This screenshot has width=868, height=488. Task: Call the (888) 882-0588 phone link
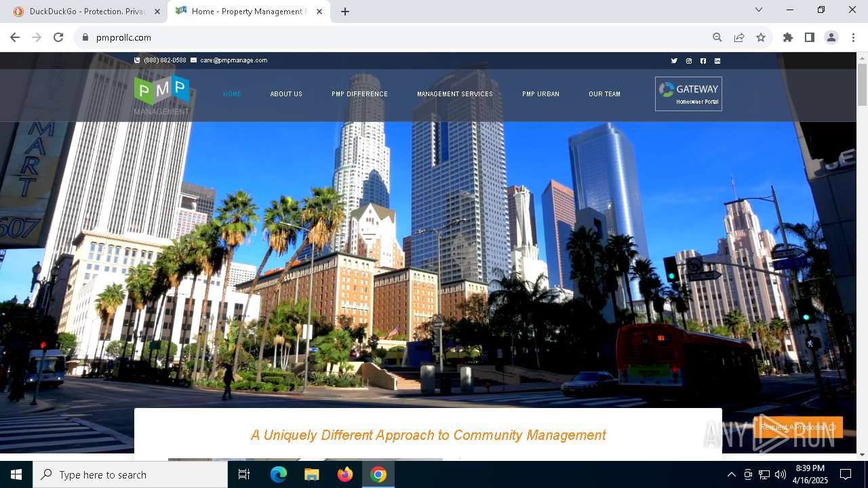[165, 60]
